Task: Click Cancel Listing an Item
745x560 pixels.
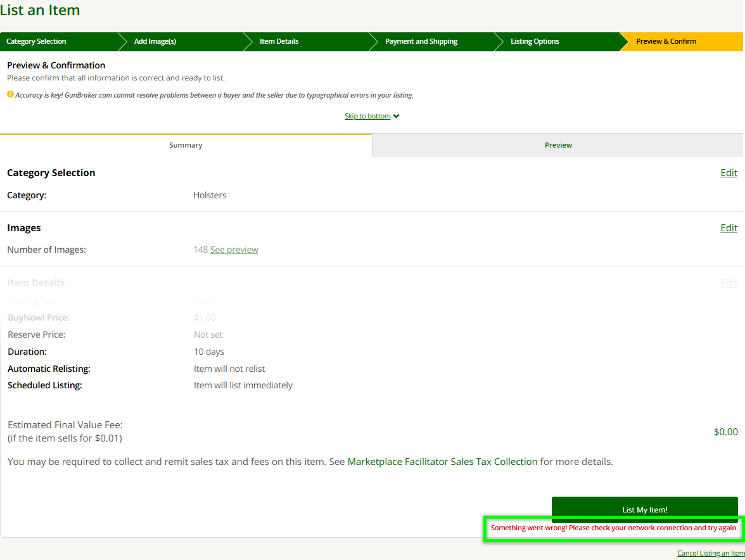Action: [x=709, y=553]
